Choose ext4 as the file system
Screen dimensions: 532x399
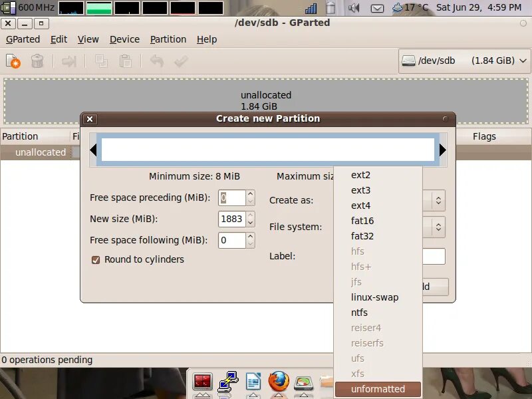click(378, 205)
